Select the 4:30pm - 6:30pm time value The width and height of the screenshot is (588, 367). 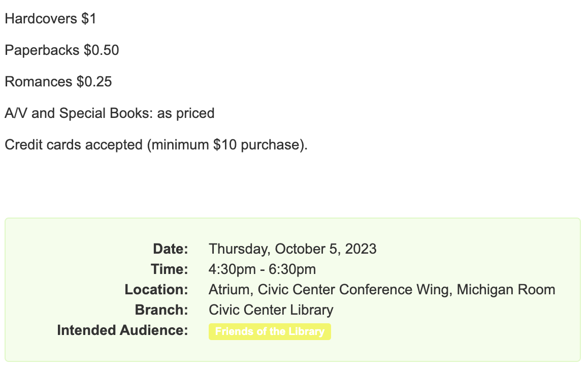pos(263,269)
